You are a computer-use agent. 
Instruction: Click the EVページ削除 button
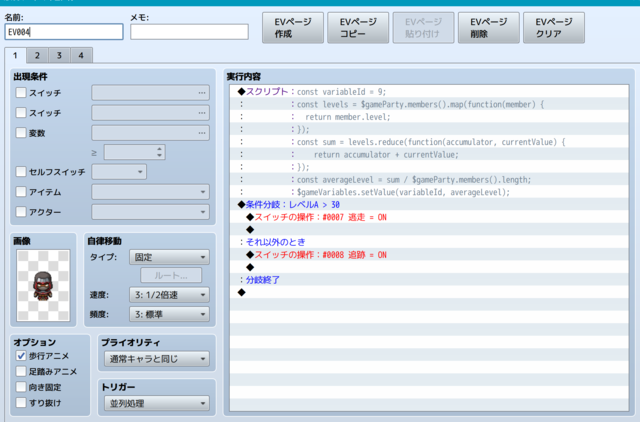pos(489,28)
